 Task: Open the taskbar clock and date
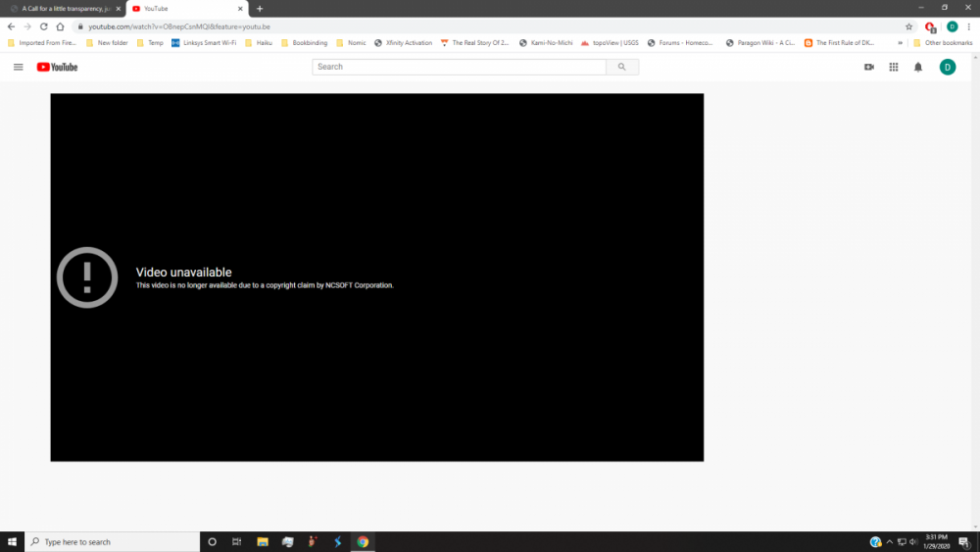pos(936,542)
